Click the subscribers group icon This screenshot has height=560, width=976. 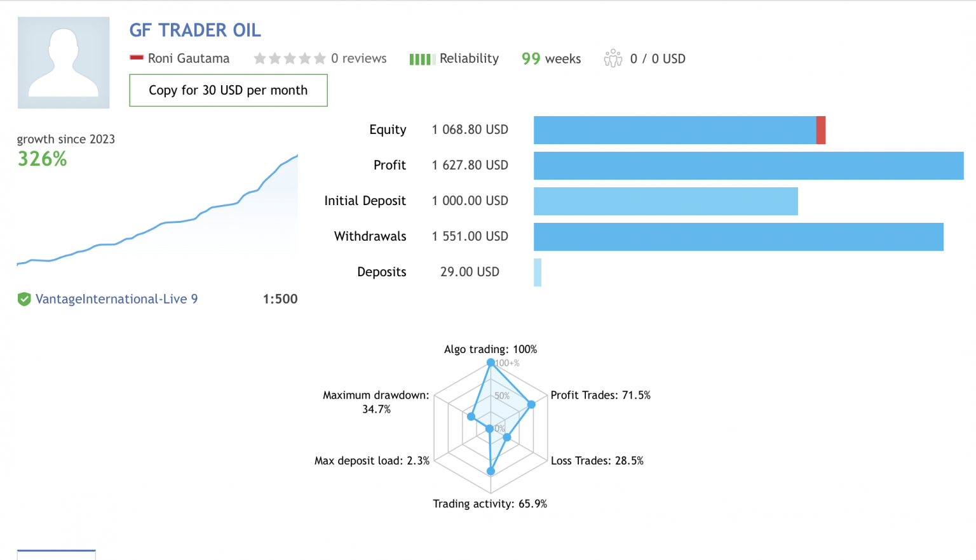(613, 58)
